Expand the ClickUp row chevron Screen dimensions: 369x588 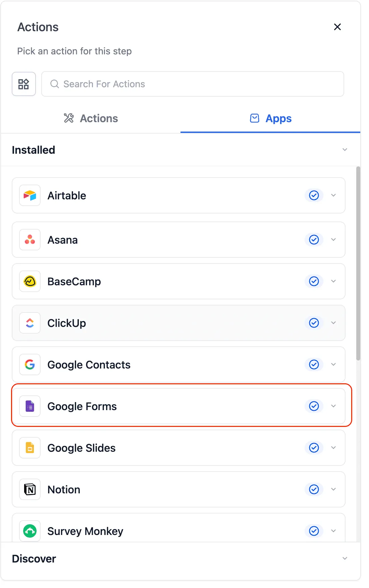click(334, 323)
